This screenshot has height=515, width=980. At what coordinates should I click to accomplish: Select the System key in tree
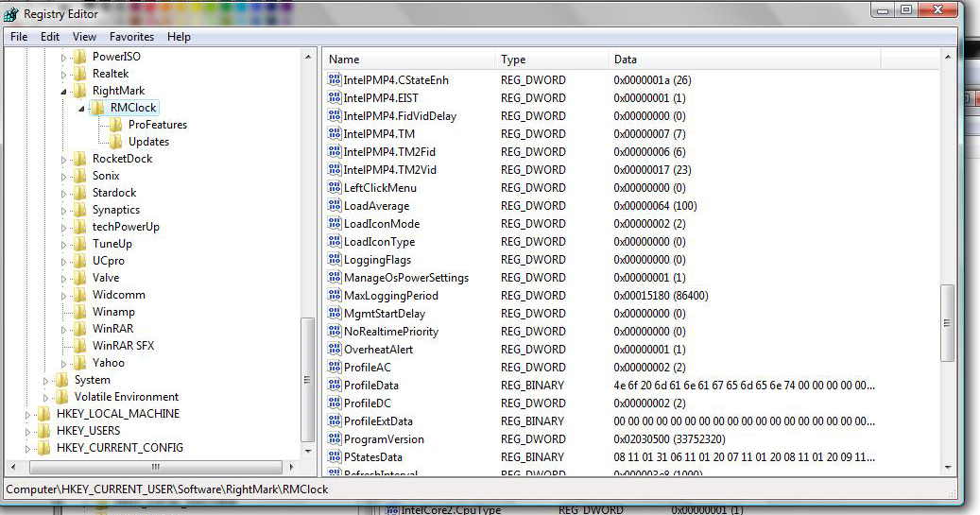(92, 379)
